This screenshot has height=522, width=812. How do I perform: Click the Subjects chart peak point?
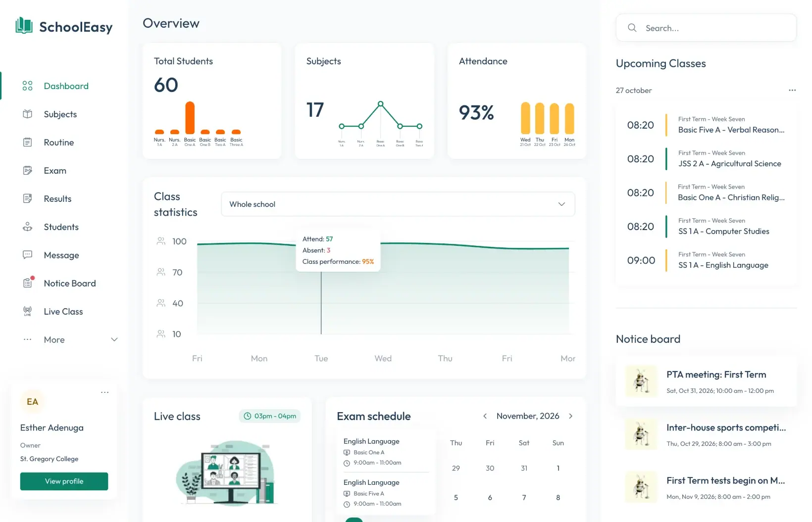[x=380, y=104]
